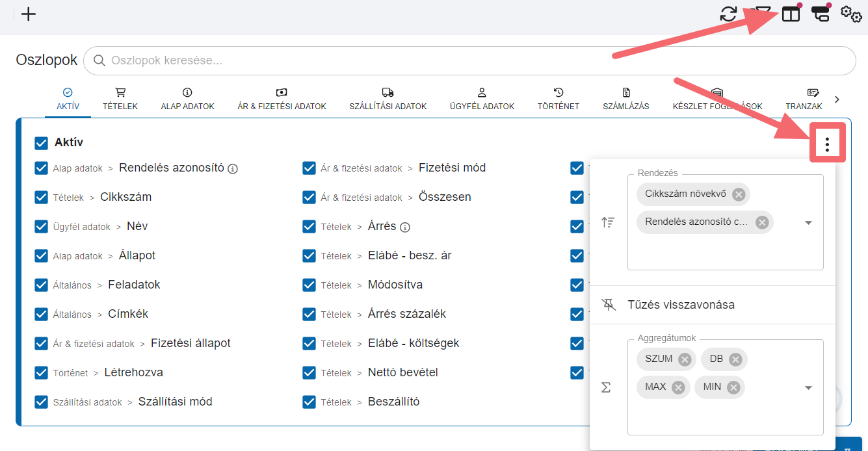Open the column layout icon
868x451 pixels.
(791, 14)
